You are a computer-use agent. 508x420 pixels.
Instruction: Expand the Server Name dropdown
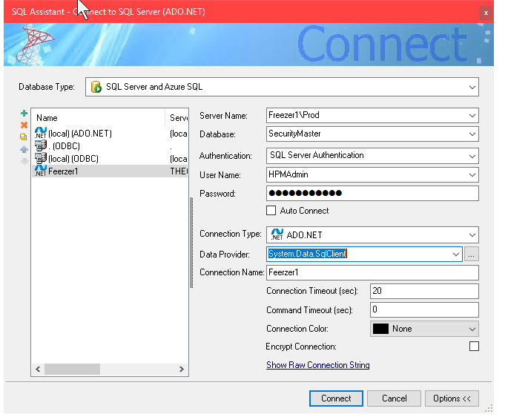coord(472,115)
